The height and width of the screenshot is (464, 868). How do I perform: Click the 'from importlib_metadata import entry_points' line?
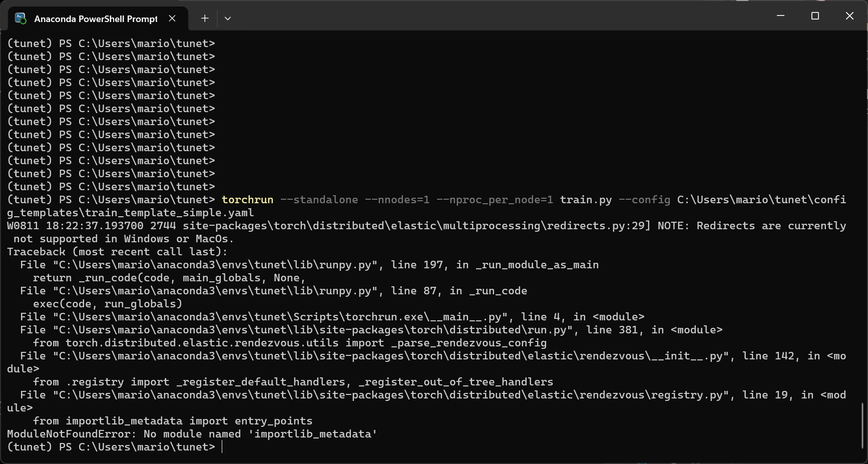pos(173,421)
